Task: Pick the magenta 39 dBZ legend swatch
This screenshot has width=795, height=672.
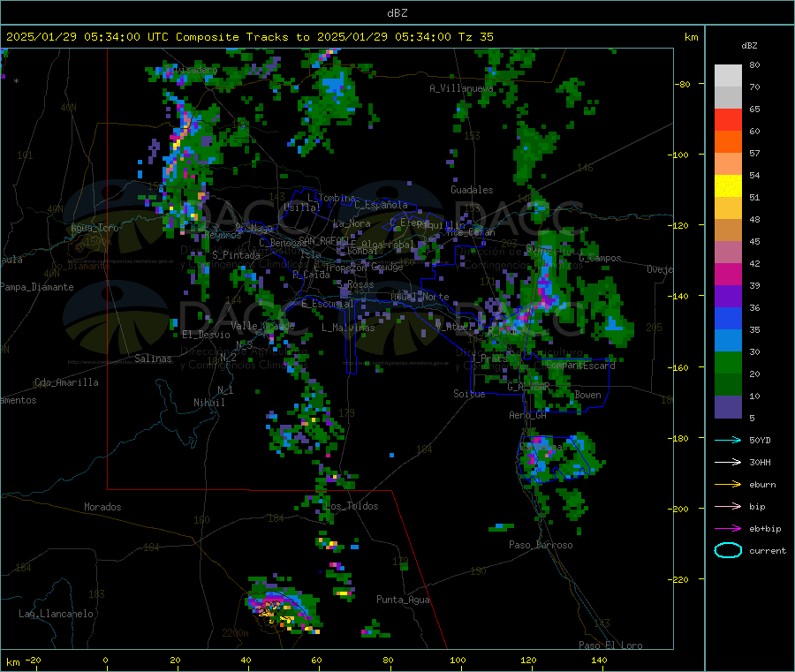Action: coord(728,274)
